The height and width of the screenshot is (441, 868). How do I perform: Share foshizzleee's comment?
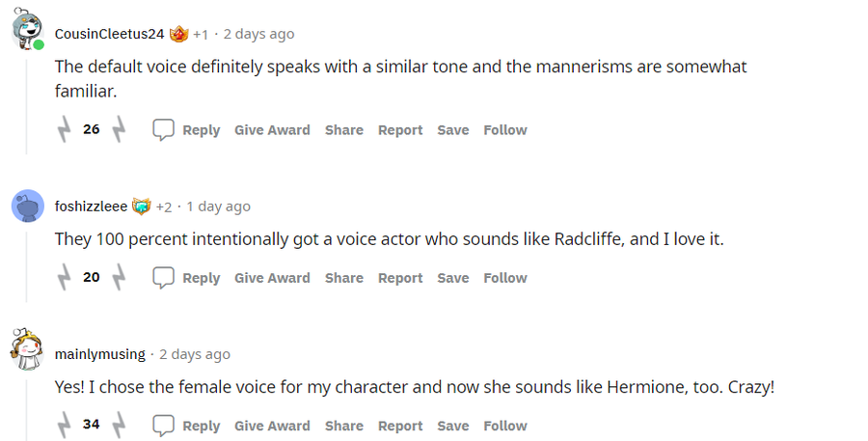[343, 277]
